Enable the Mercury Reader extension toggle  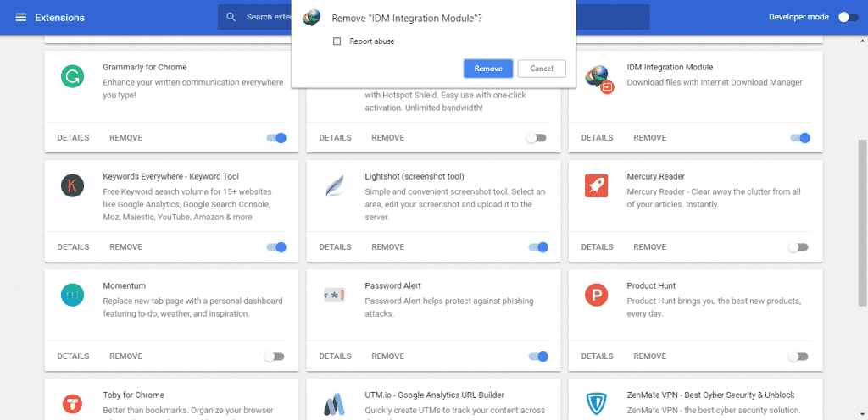pos(798,247)
